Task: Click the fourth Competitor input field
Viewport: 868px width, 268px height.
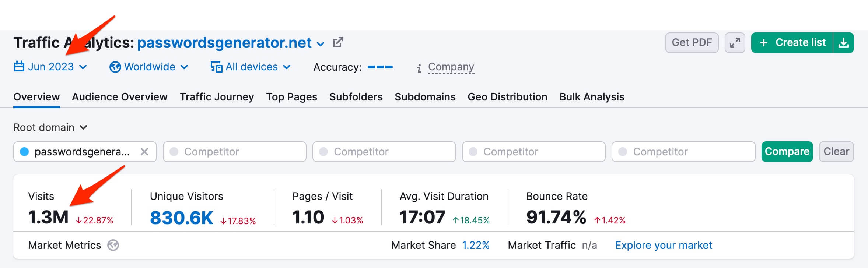Action: [x=683, y=152]
